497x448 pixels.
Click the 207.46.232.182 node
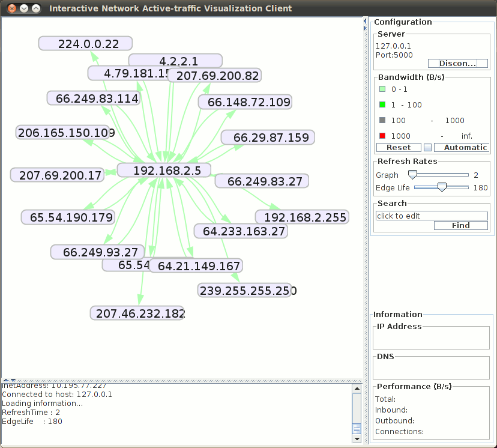coord(137,313)
